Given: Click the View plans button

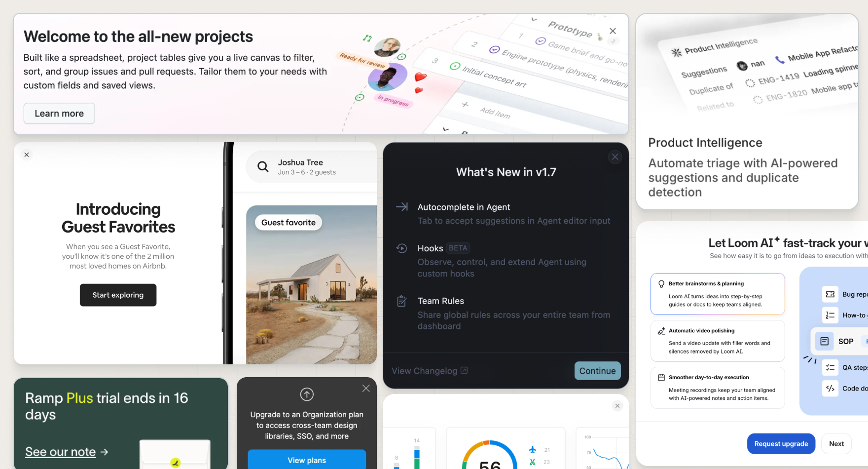Looking at the screenshot, I should click(307, 460).
